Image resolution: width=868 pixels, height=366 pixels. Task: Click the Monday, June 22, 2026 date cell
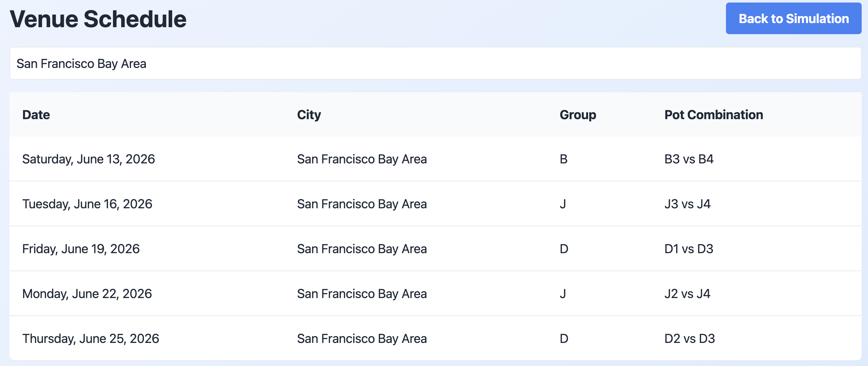(x=87, y=294)
